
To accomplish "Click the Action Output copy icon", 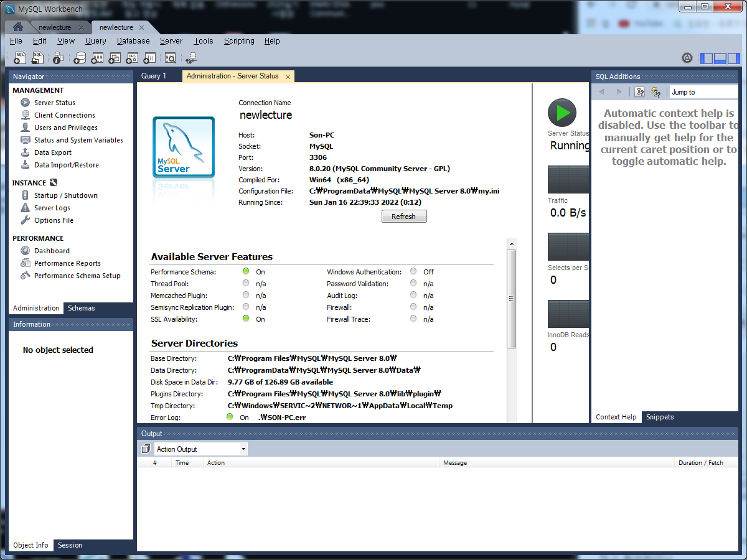I will coord(146,449).
